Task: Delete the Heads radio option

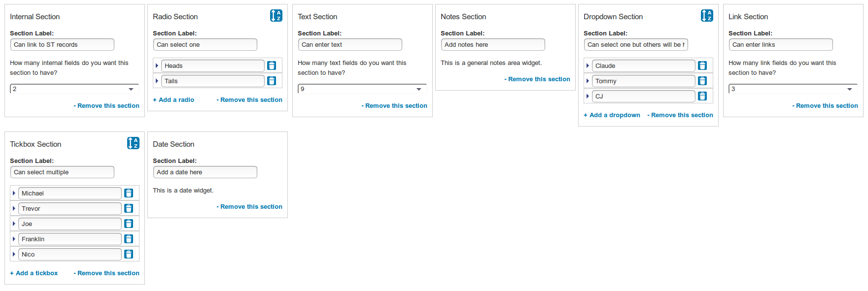Action: coord(272,65)
